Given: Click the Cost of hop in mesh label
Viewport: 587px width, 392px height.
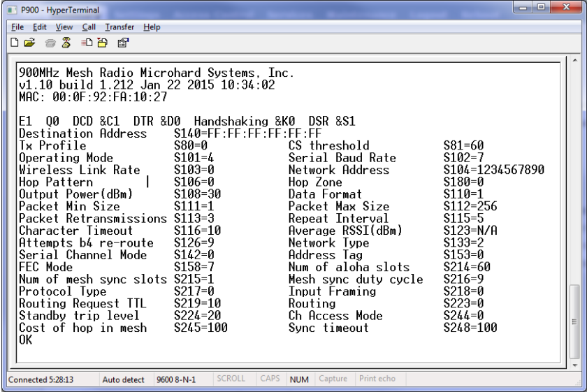Looking at the screenshot, I should point(82,328).
